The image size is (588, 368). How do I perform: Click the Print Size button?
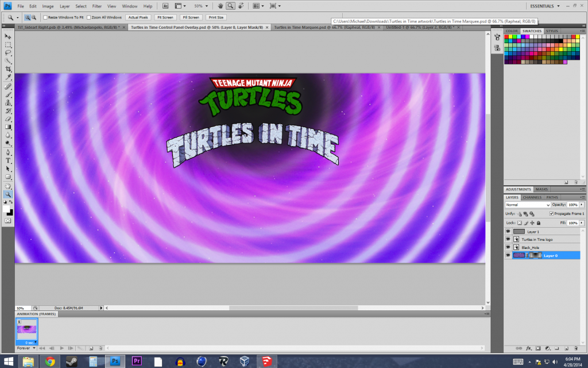point(216,17)
